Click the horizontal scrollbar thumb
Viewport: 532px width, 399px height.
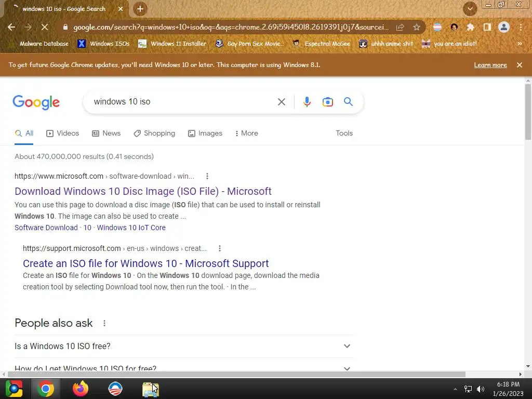pos(236,374)
